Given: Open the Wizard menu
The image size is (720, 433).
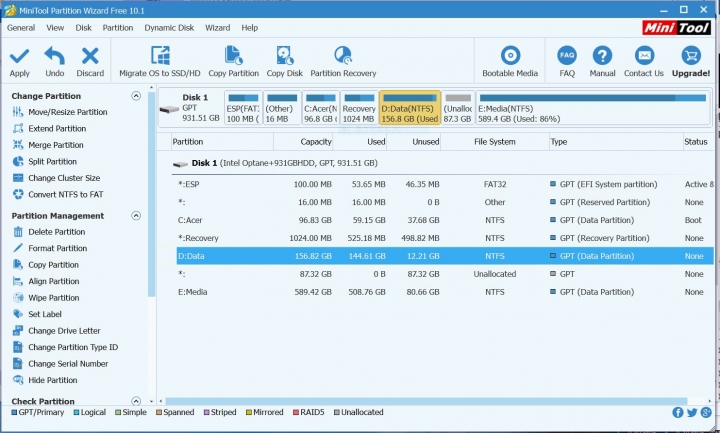Looking at the screenshot, I should pyautogui.click(x=218, y=28).
